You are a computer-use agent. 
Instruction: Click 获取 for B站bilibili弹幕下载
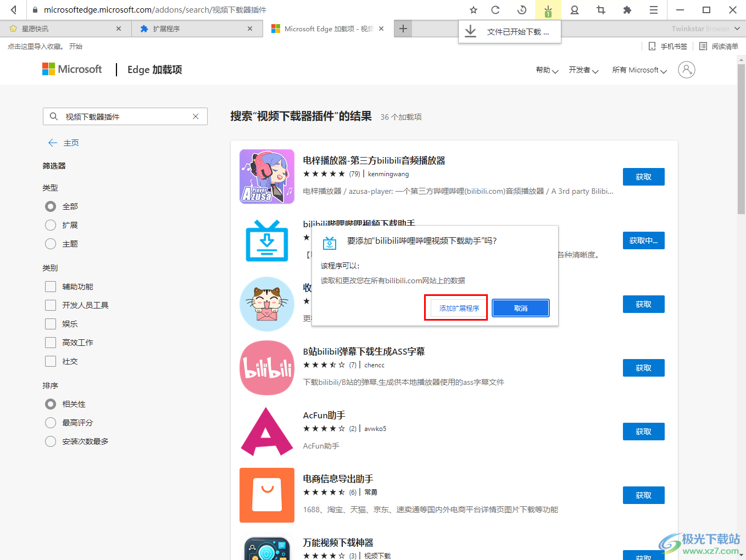(x=644, y=368)
